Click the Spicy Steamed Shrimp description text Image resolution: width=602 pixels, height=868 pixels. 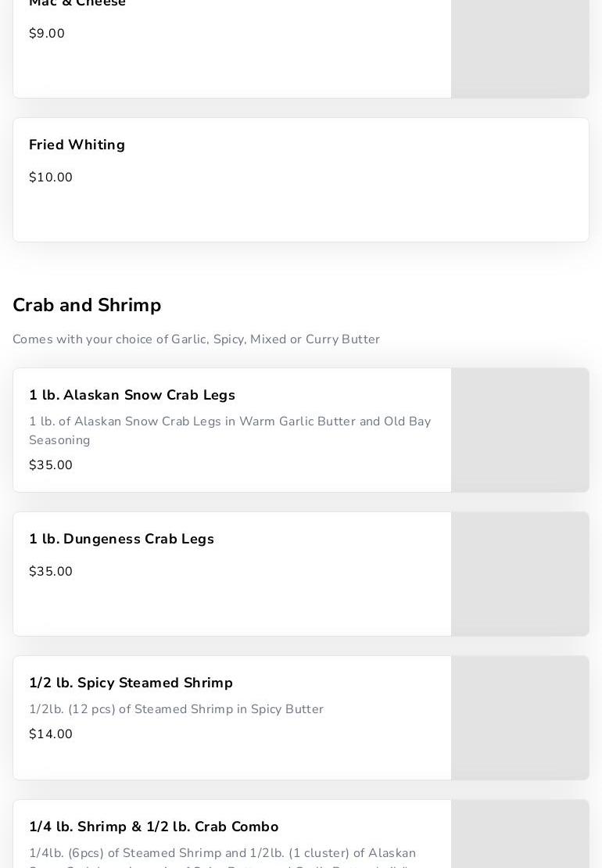pos(176,709)
